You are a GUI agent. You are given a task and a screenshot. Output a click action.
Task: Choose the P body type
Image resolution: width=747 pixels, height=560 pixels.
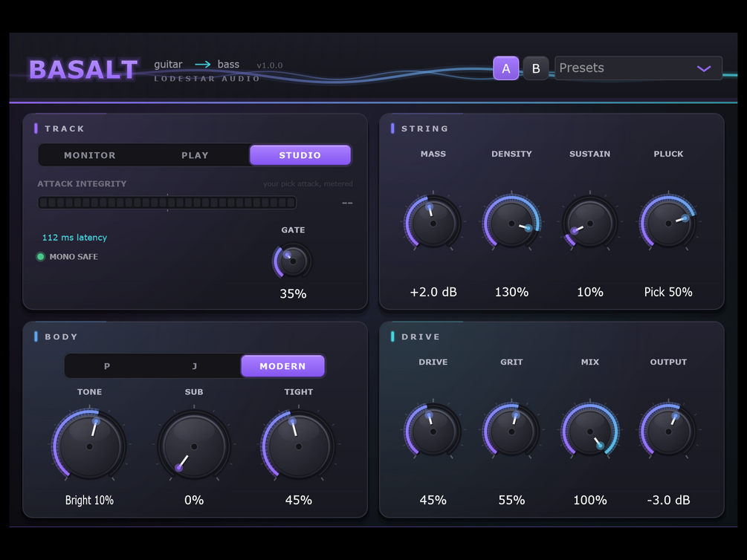click(107, 366)
